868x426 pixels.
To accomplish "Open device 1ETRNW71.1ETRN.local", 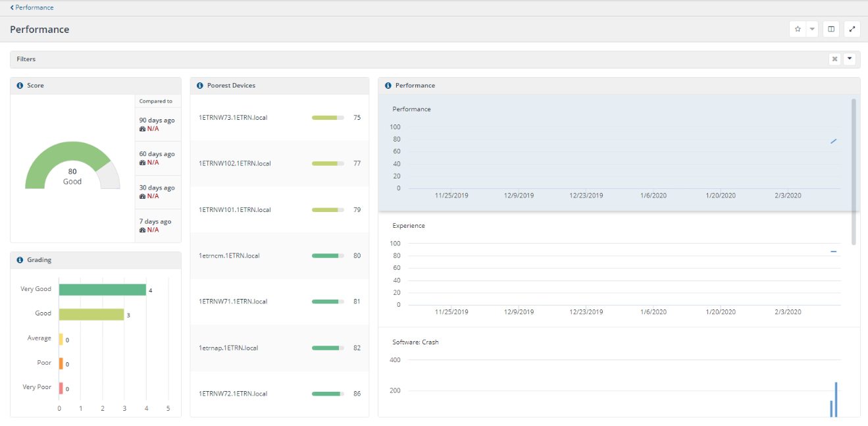I will [233, 302].
